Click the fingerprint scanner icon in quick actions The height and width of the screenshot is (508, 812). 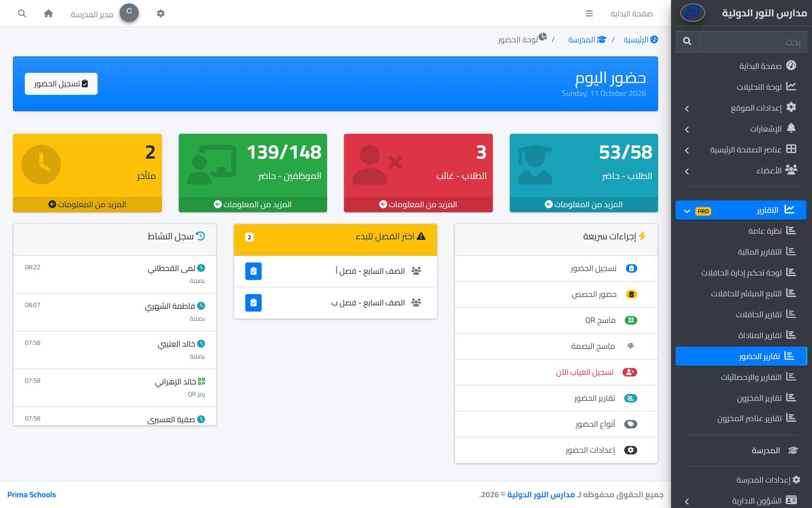point(631,346)
